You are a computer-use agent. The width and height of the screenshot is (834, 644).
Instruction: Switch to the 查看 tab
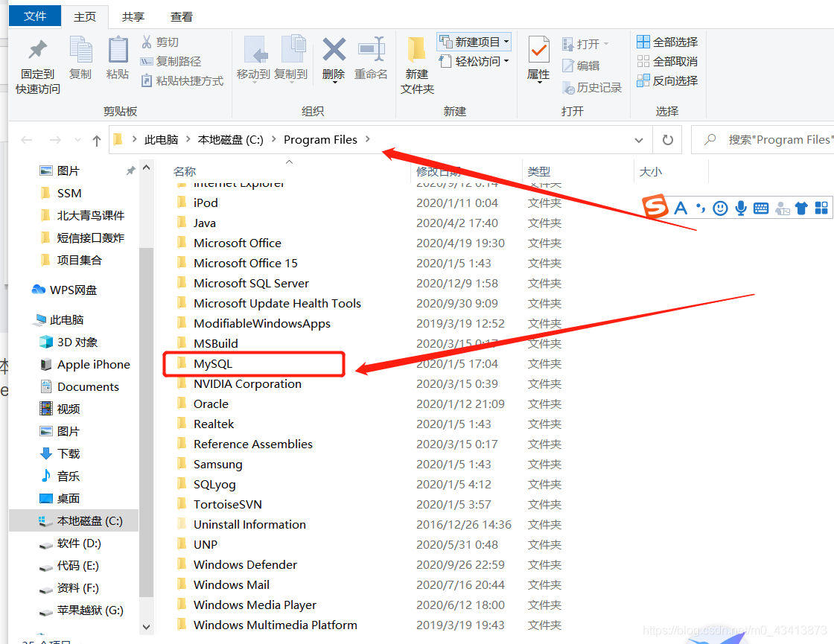tap(182, 17)
